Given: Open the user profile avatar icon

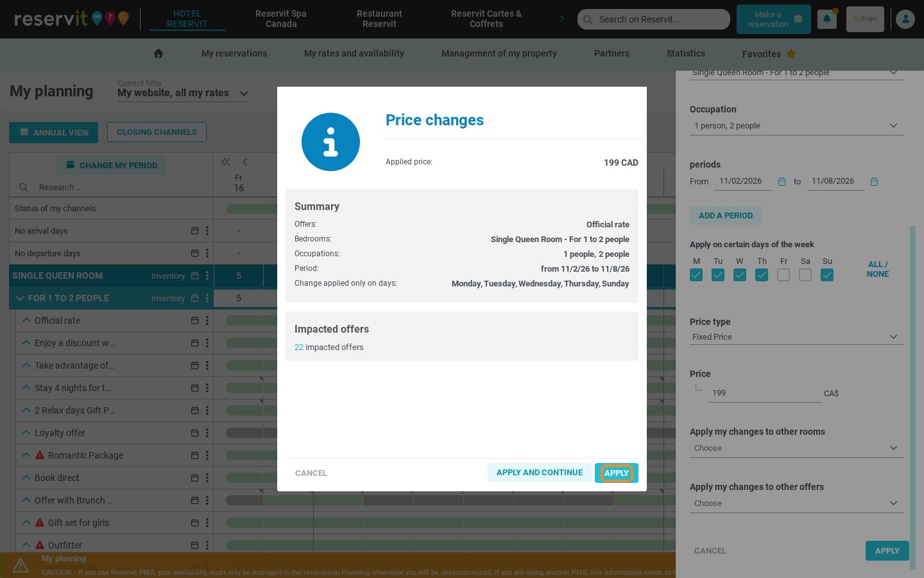Looking at the screenshot, I should tap(905, 19).
